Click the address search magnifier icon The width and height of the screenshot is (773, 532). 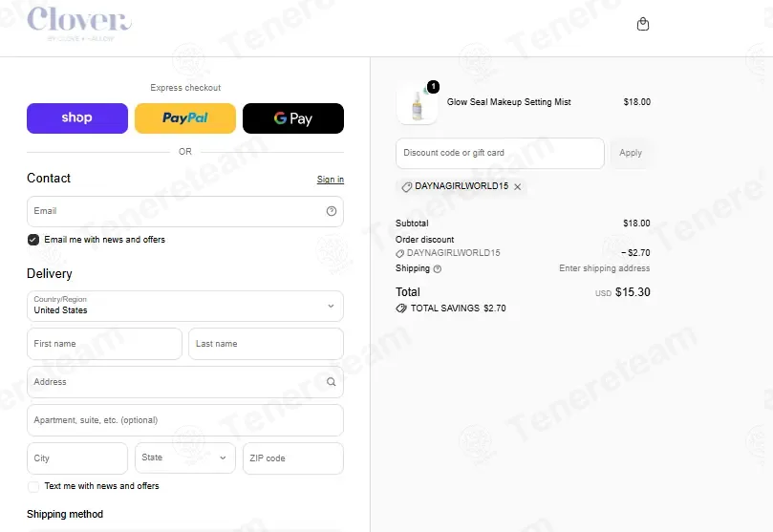point(332,382)
